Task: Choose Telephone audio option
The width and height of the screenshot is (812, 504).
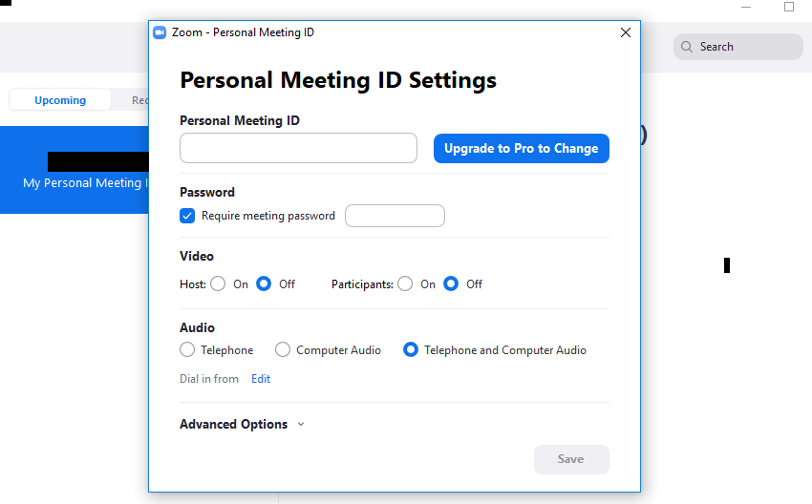Action: 188,350
